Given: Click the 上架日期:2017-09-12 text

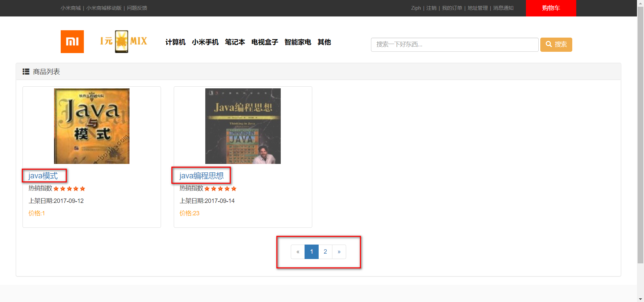Looking at the screenshot, I should tap(56, 201).
